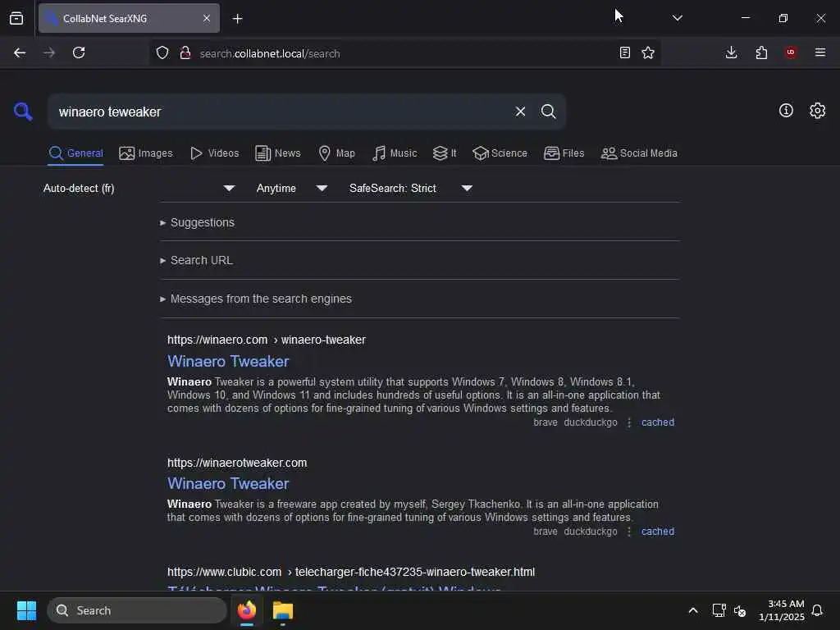
Task: Switch to the Music category tab
Action: point(395,153)
